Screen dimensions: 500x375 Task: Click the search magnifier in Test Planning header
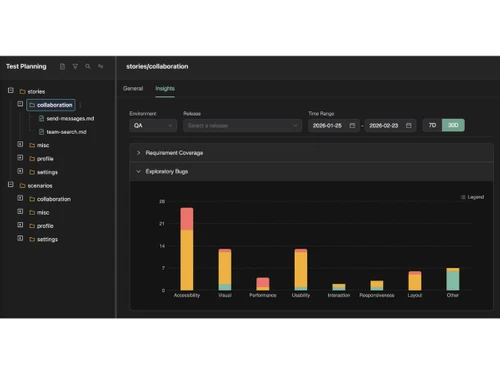click(x=88, y=67)
